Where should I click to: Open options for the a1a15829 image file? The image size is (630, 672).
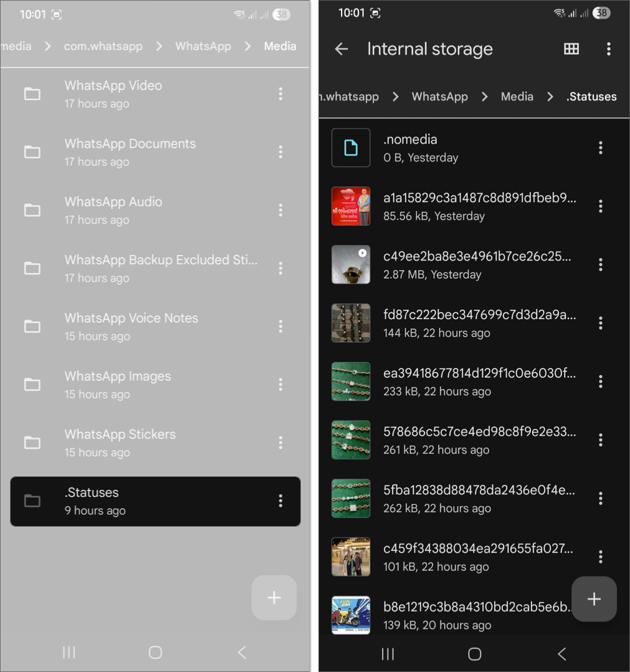[x=600, y=206]
